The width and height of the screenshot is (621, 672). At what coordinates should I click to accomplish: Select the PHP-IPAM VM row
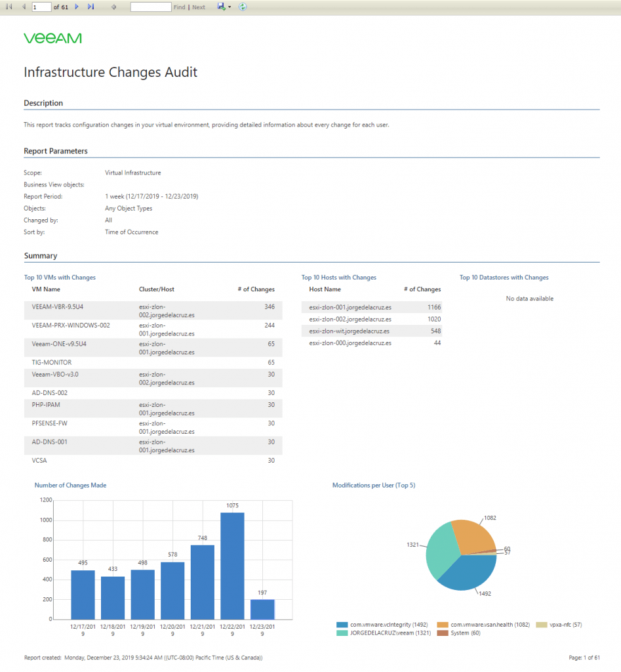tap(153, 408)
